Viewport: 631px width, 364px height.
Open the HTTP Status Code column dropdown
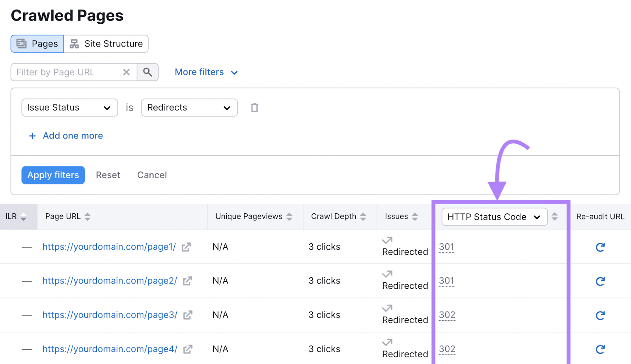coord(494,217)
